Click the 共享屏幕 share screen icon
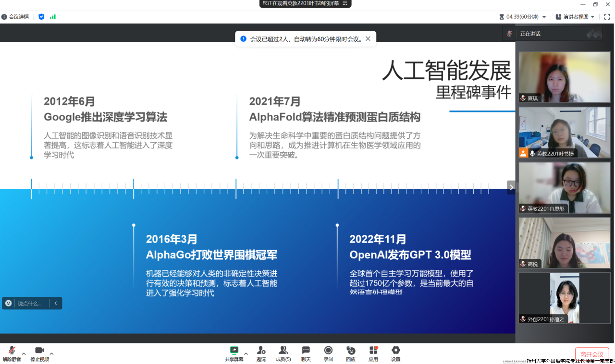The height and width of the screenshot is (364, 615). pyautogui.click(x=234, y=351)
